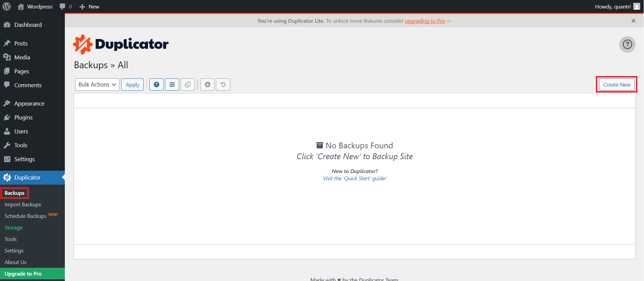The image size is (644, 281).
Task: Click the plus New item in the admin bar
Action: click(89, 6)
